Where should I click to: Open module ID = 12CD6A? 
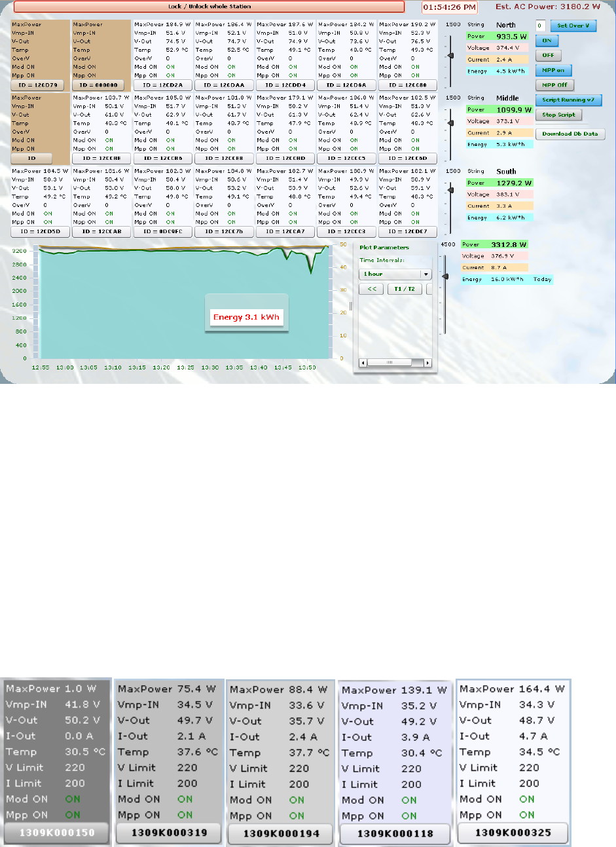tap(346, 85)
